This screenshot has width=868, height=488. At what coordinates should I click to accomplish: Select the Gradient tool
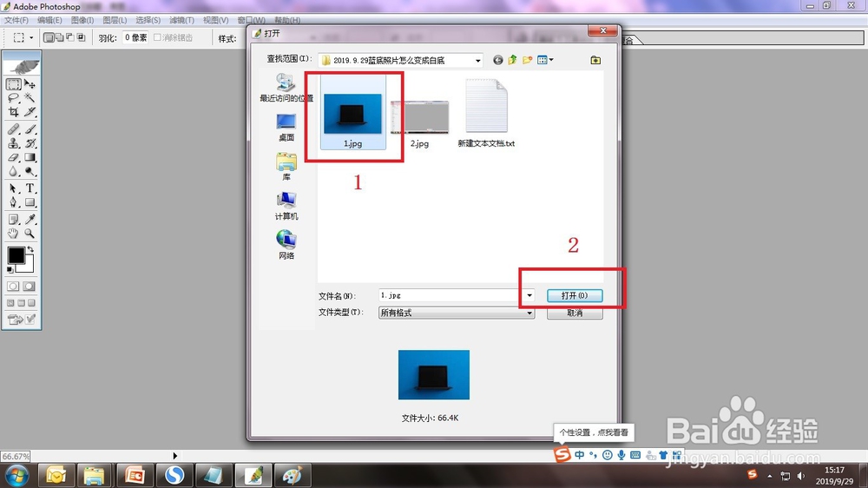pos(30,158)
